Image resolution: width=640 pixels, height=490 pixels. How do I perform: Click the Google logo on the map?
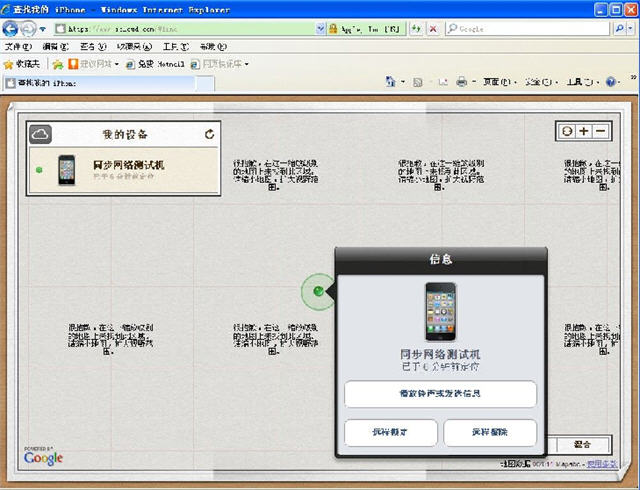coord(43,457)
